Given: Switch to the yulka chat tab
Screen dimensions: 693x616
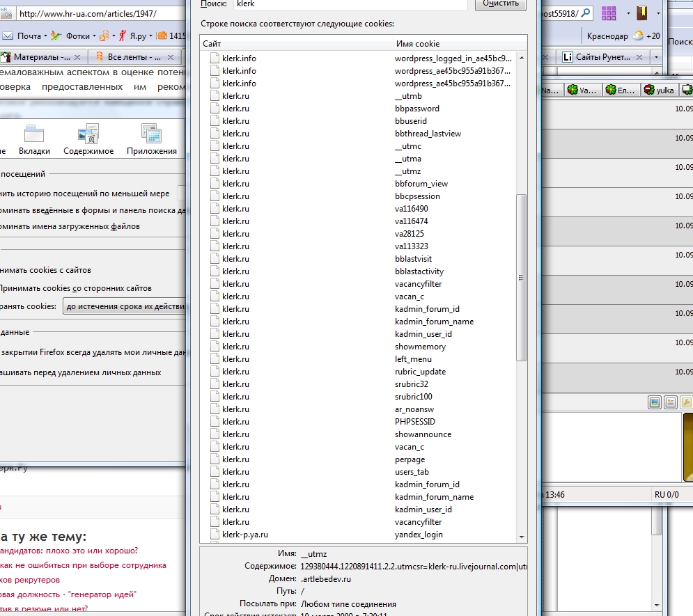Looking at the screenshot, I should (x=660, y=90).
